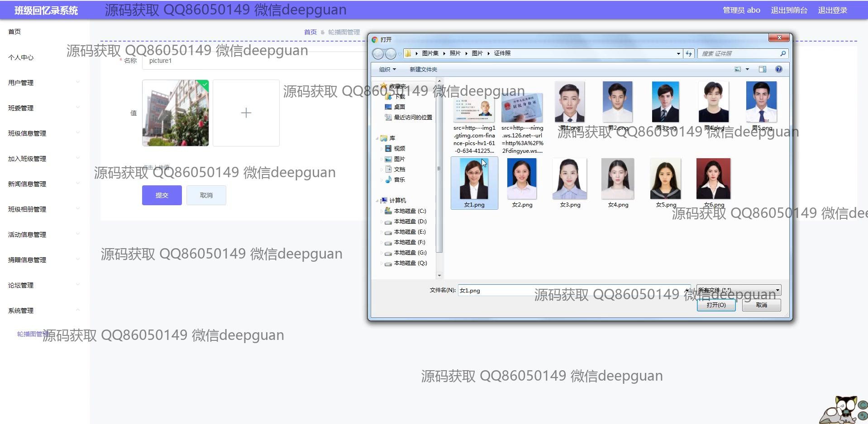Click the plus tile to add image
The image size is (868, 424).
point(246,113)
